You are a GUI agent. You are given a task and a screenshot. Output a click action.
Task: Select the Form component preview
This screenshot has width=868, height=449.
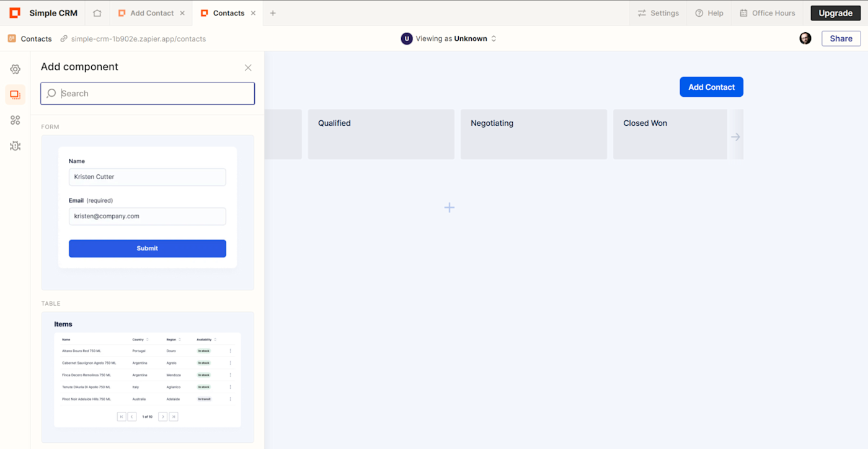[x=148, y=213]
